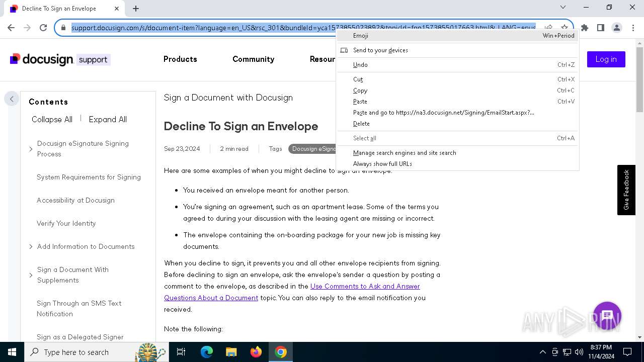Click the address bar URL

(303, 28)
